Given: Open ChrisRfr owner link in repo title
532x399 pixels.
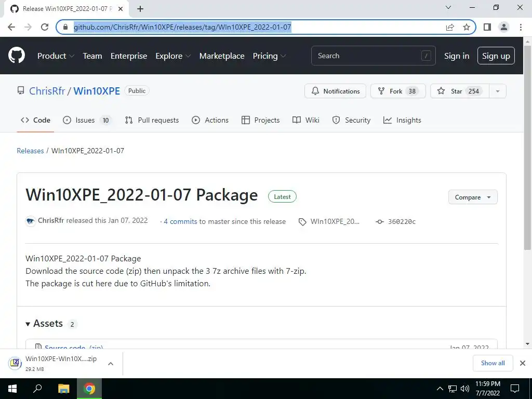Looking at the screenshot, I should coord(47,91).
